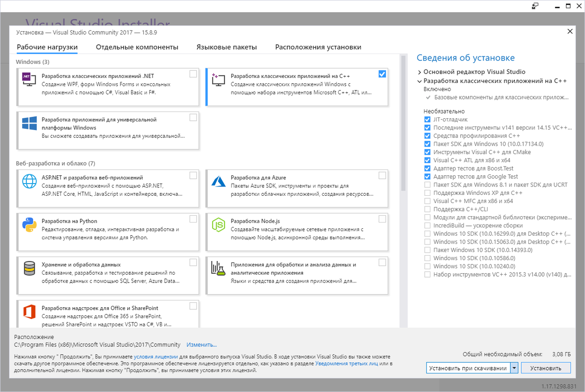Expand Основной редактор Visual Studio section
Image resolution: width=585 pixels, height=392 pixels.
point(419,72)
